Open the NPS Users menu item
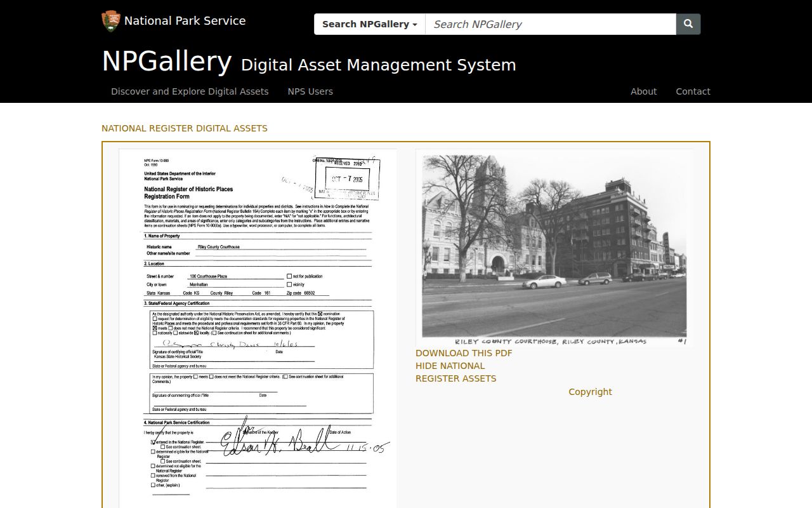 (x=310, y=91)
